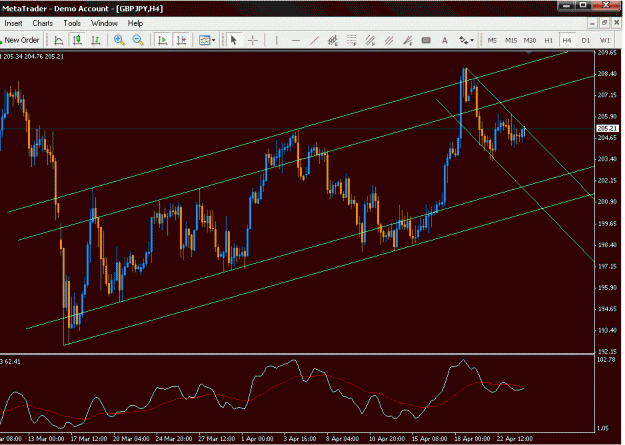
Task: Switch to the M30 timeframe
Action: [530, 40]
